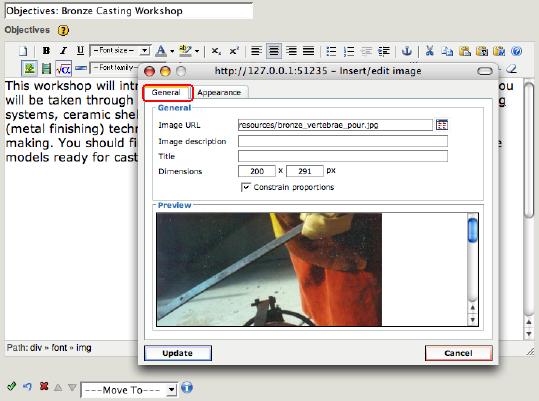Click the new document icon in the toolbar

pyautogui.click(x=23, y=51)
